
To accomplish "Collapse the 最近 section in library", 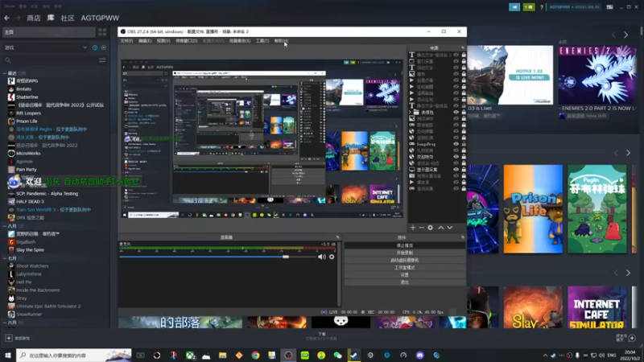I will (x=5, y=73).
